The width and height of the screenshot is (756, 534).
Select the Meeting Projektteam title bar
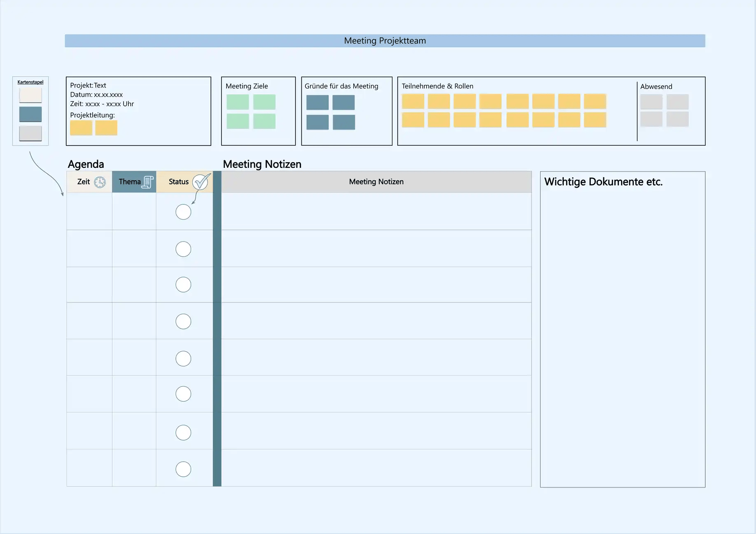[385, 41]
